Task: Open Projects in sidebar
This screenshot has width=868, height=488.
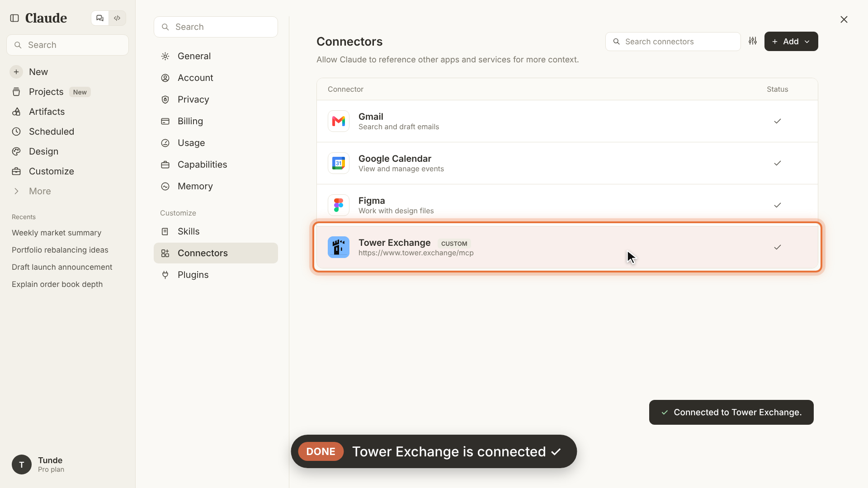Action: click(68, 92)
